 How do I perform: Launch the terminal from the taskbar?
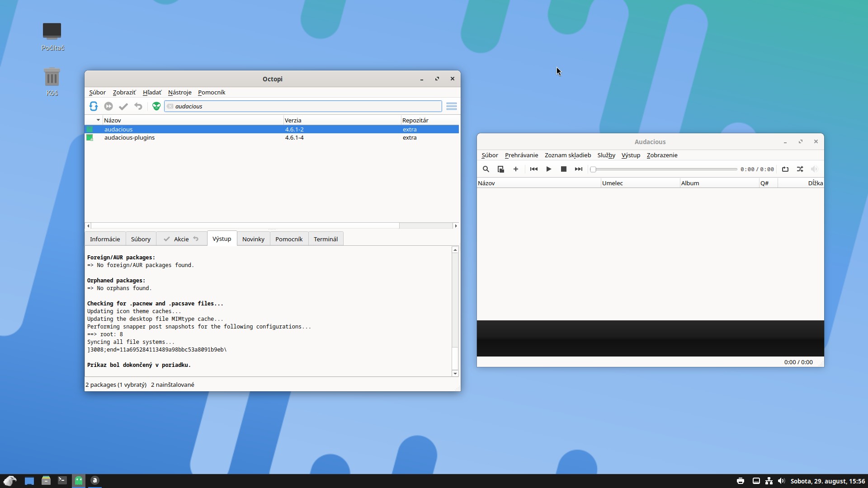[x=62, y=481]
